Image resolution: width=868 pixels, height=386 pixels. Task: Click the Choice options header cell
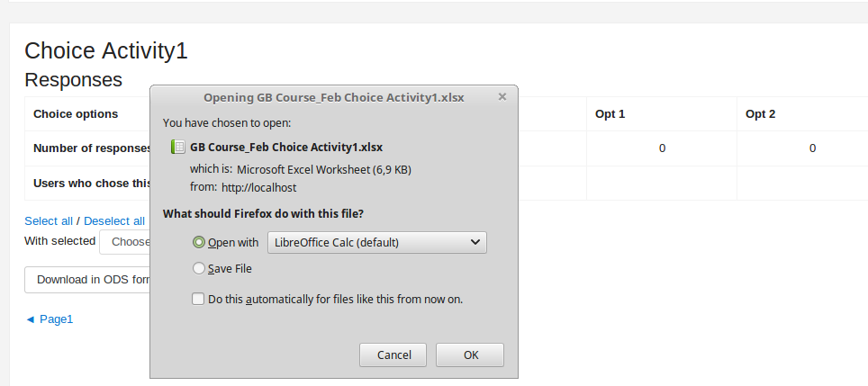[76, 114]
